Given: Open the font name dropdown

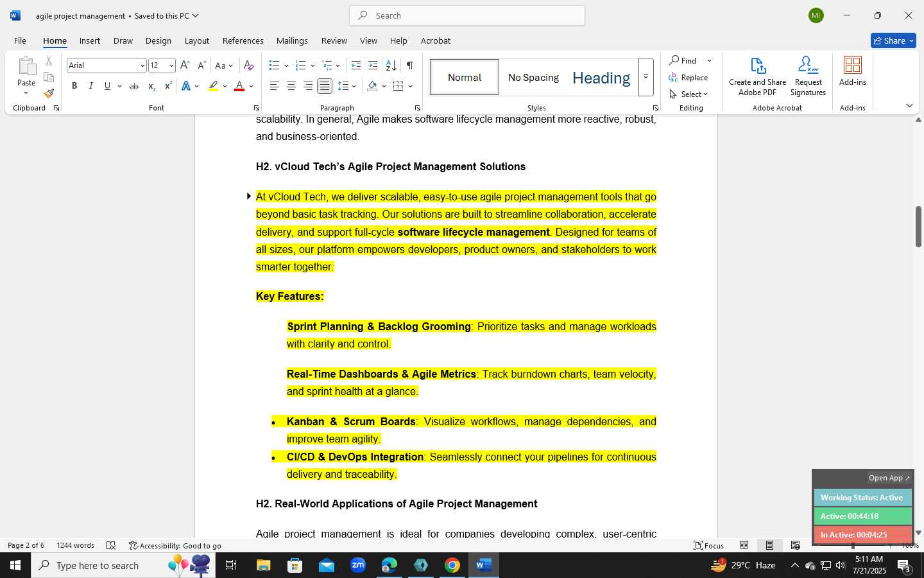Looking at the screenshot, I should [x=142, y=66].
